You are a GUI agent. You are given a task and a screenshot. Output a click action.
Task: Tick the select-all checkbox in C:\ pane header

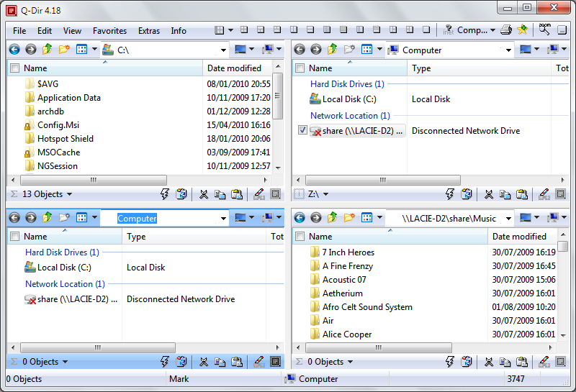pyautogui.click(x=14, y=68)
